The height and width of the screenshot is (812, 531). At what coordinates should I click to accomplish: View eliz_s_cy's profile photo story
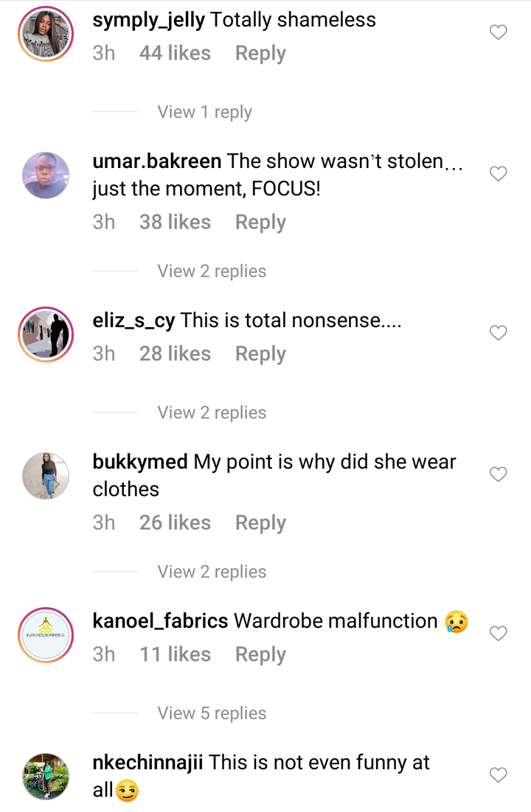coord(46,335)
